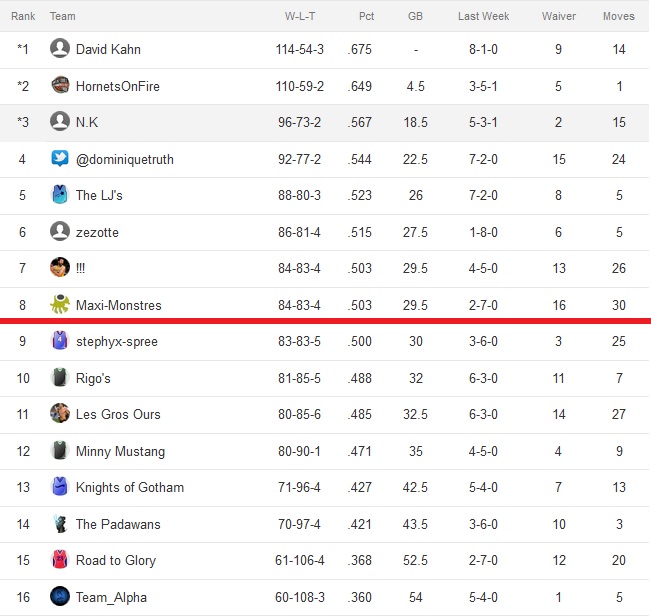Open Minny Mustang team link
This screenshot has height=616, width=651.
click(120, 451)
